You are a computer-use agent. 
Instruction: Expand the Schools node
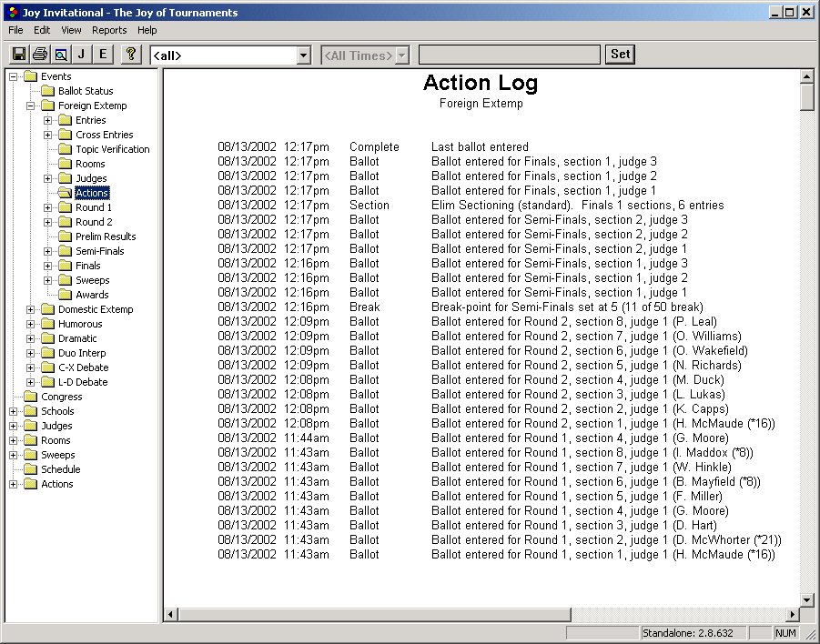click(14, 411)
